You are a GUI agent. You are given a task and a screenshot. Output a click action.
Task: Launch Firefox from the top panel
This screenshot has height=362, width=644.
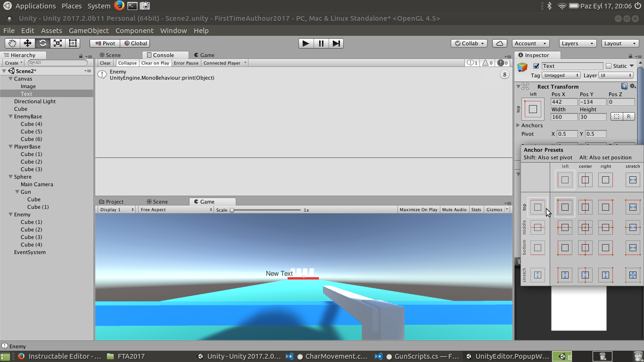(x=119, y=6)
